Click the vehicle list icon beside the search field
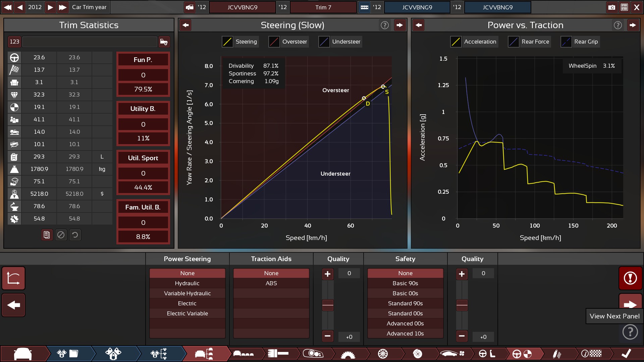 pyautogui.click(x=164, y=42)
